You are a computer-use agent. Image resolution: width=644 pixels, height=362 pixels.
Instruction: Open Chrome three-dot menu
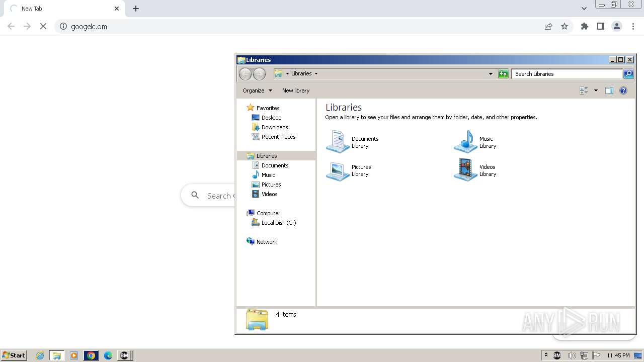click(x=633, y=27)
